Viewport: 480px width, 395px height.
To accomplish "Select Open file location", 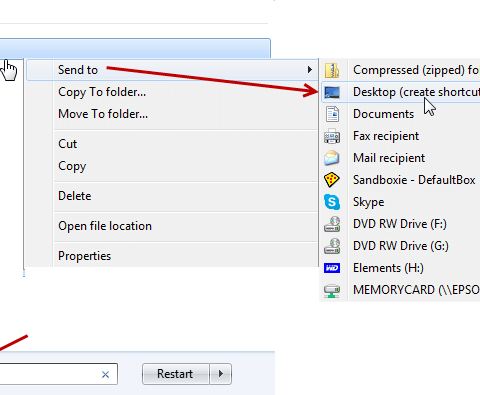I will click(105, 226).
